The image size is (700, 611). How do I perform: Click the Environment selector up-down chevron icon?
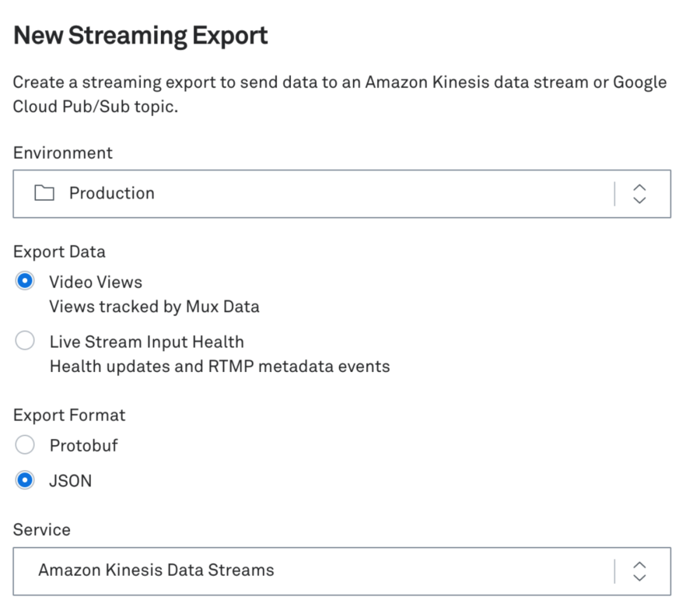[x=639, y=194]
